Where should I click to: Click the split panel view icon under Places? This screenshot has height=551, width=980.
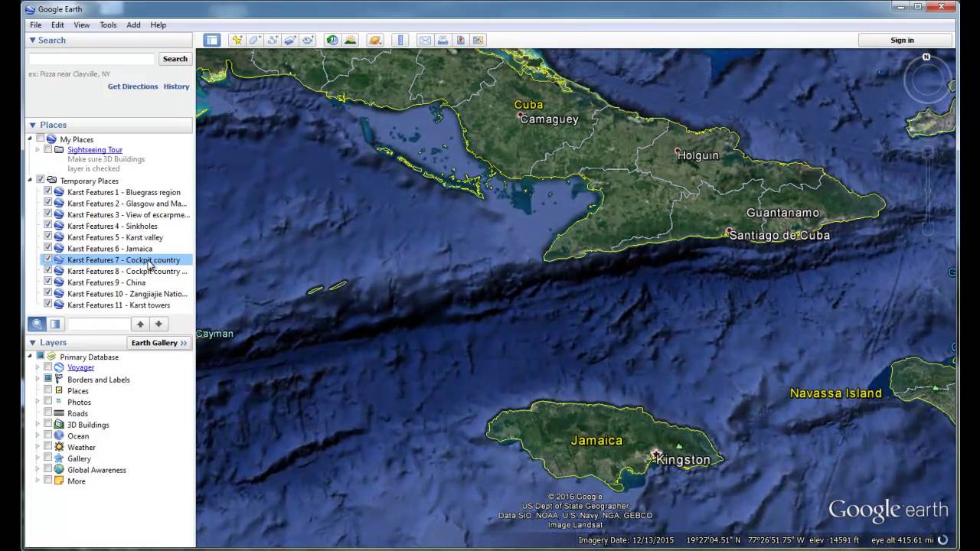point(55,324)
